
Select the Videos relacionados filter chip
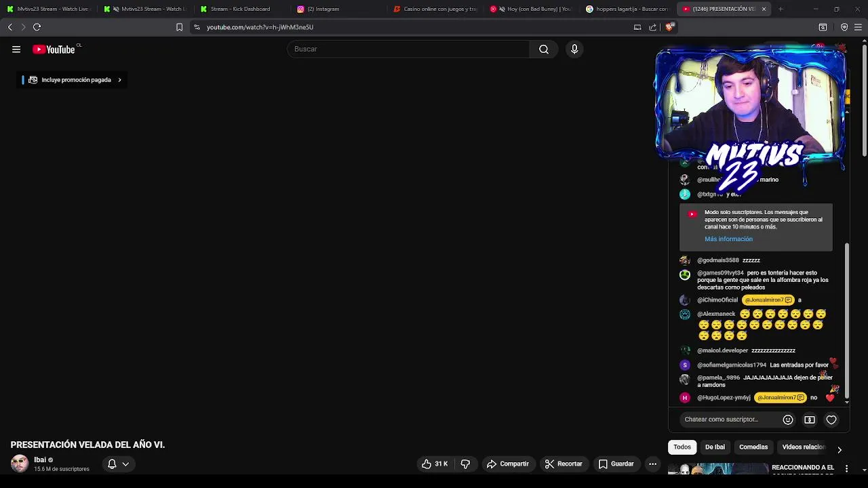coord(804,447)
